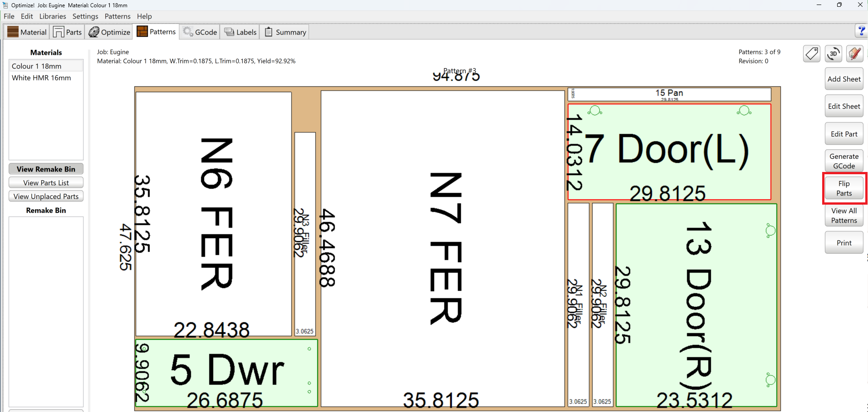
Task: Open the Patterns menu in menu bar
Action: click(118, 16)
